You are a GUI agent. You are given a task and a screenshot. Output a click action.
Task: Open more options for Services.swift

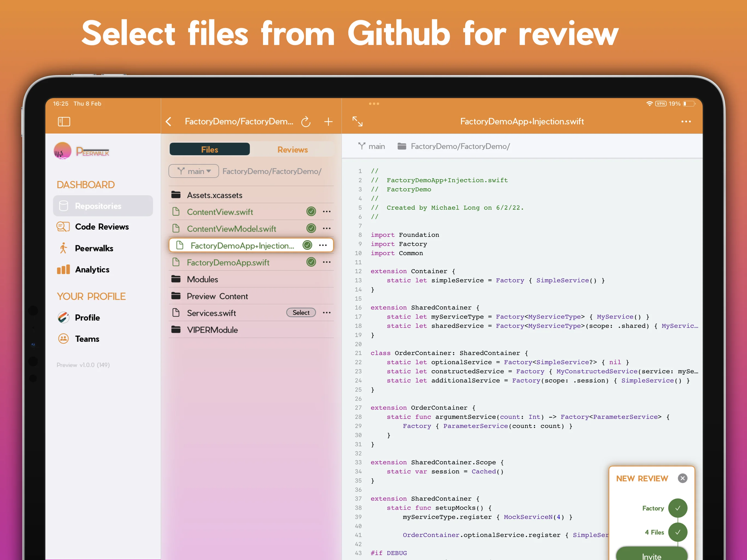[326, 313]
